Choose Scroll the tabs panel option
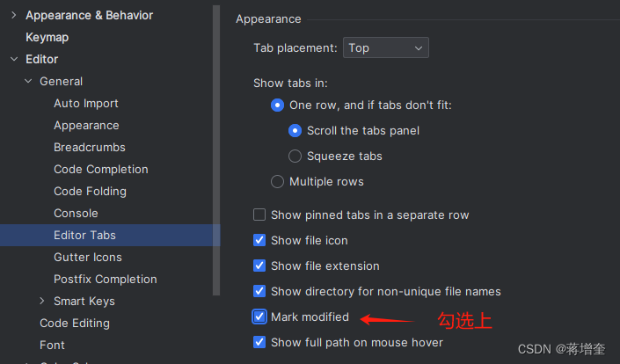The width and height of the screenshot is (620, 364). (295, 131)
